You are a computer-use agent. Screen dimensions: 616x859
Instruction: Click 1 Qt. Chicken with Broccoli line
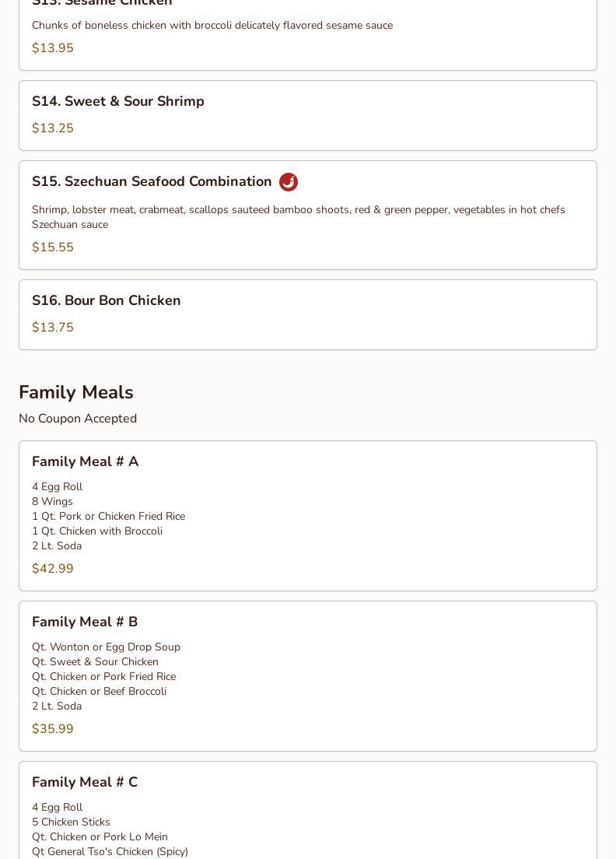coord(97,531)
